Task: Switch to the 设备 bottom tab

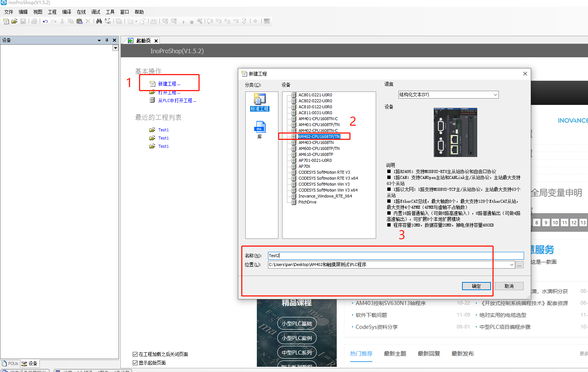Action: click(x=29, y=363)
